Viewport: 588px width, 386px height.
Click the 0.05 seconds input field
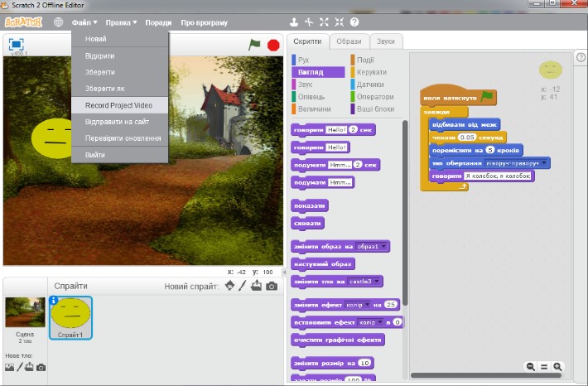click(467, 138)
